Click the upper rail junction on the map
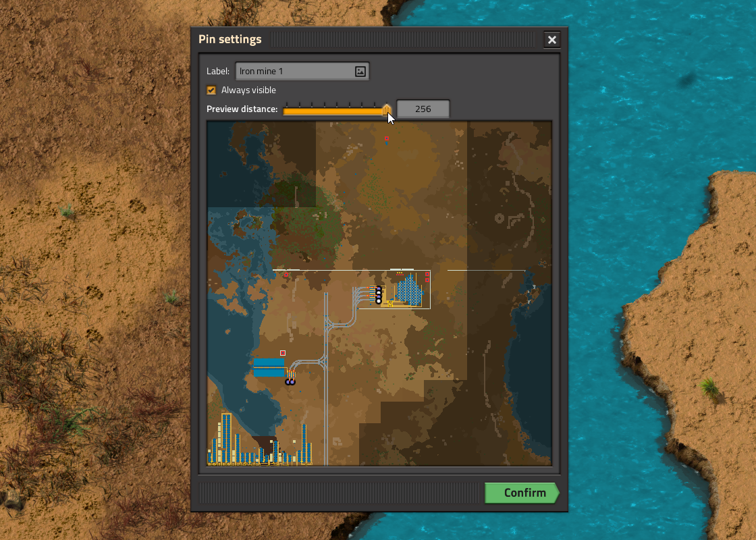Viewport: 756px width, 540px height. click(x=331, y=325)
